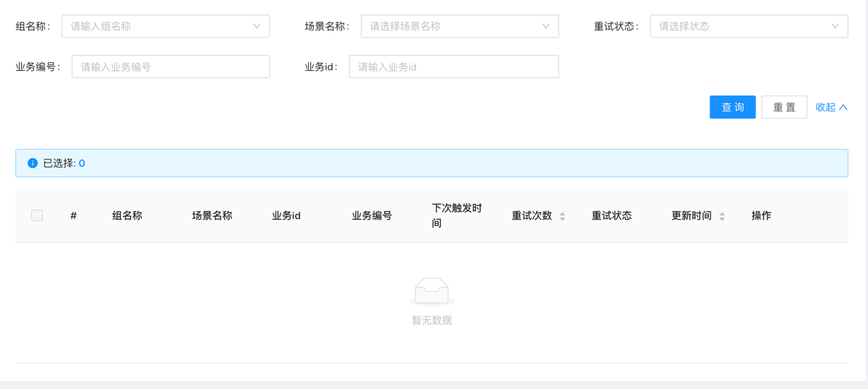
Task: Select the 下次触发时间 column header
Action: click(456, 215)
